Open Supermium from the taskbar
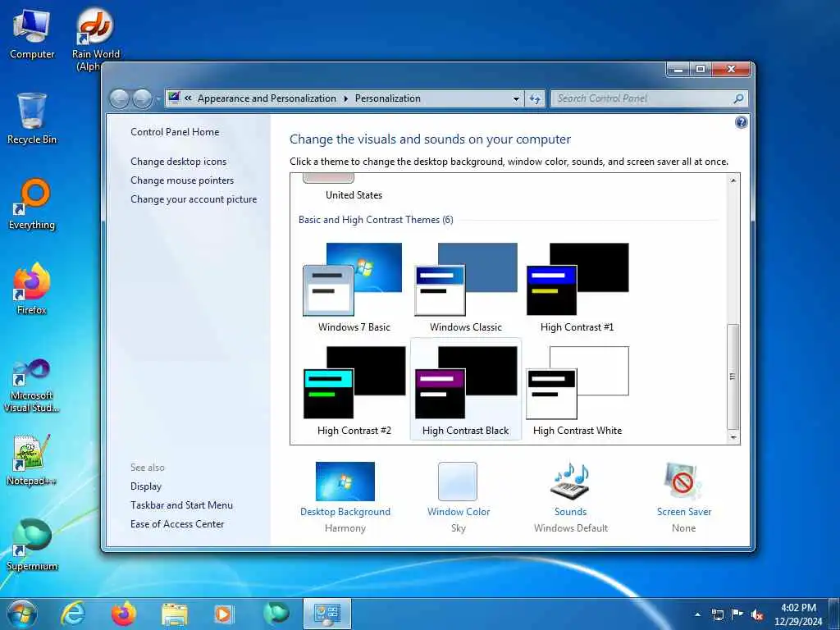Screen dimensions: 840x630 [x=276, y=614]
